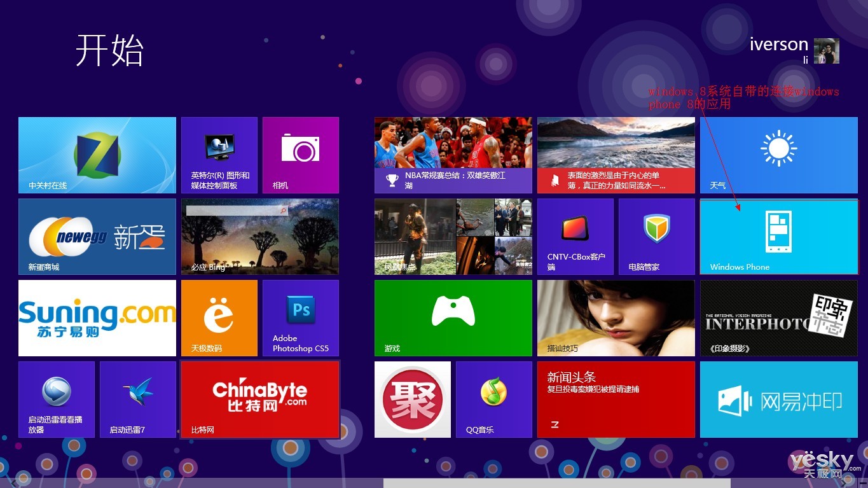Open the 游戏 Xbox games tile
The width and height of the screenshot is (868, 488).
[x=453, y=318]
